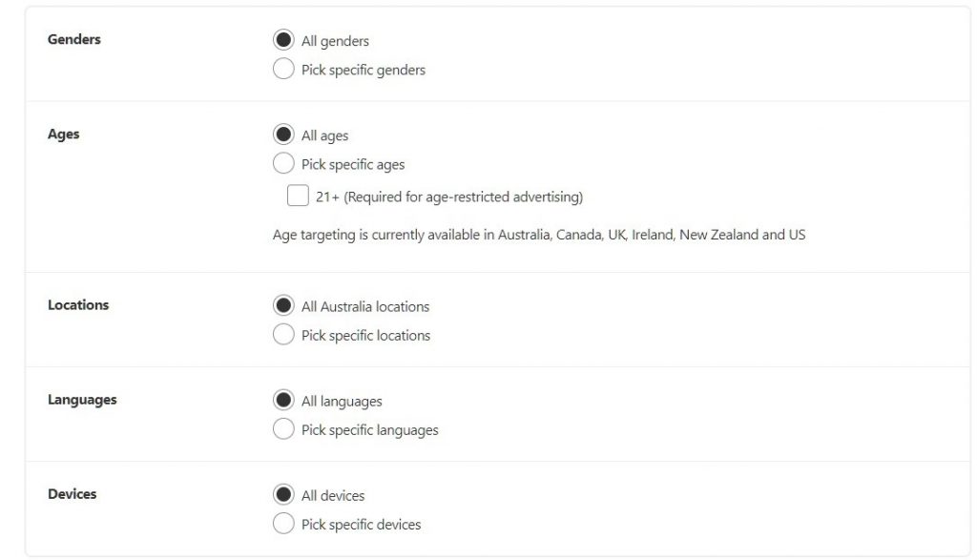Click the Locations section heading

tap(78, 305)
